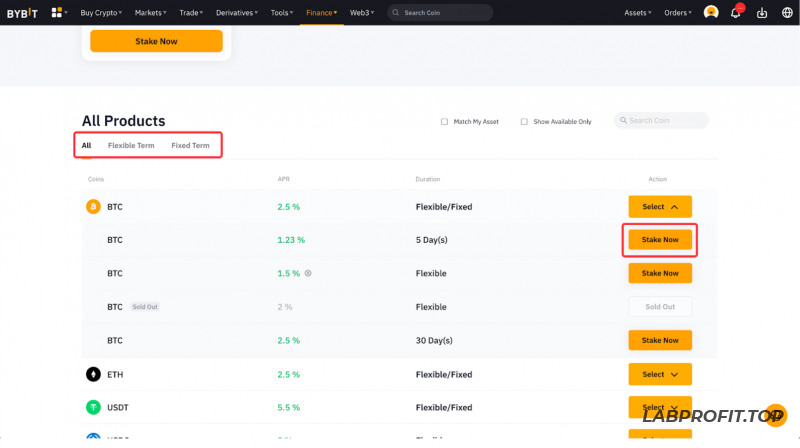Open the apps grid menu icon
The height and width of the screenshot is (448, 800).
pos(57,13)
